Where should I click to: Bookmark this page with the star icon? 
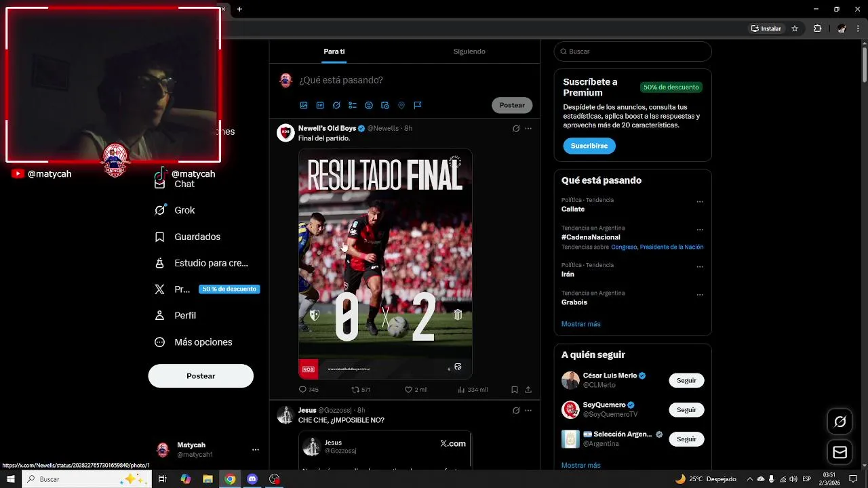point(795,28)
